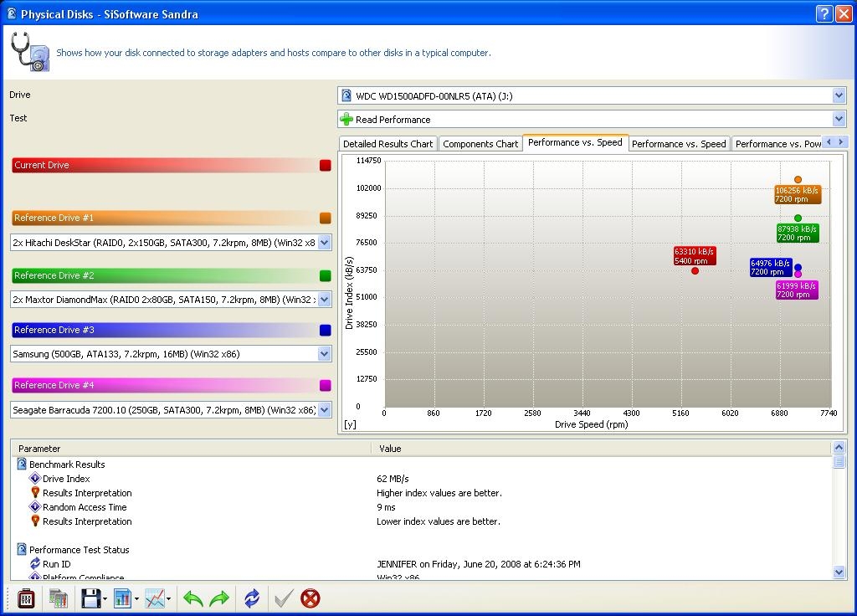Click the magenta data point on chart

798,274
